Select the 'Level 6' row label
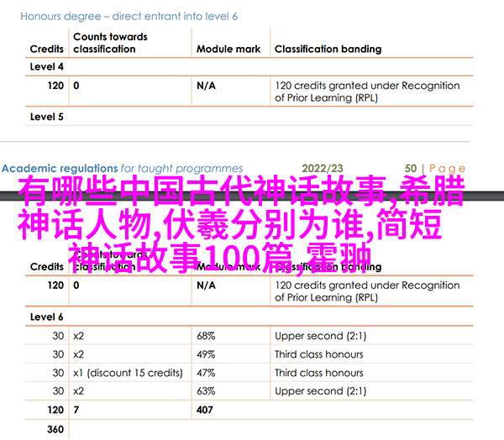The image size is (504, 440). click(46, 317)
